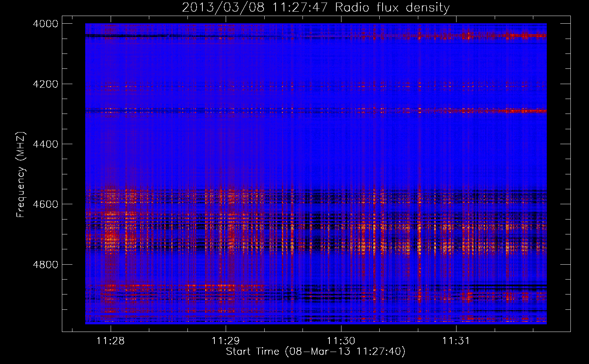Image resolution: width=589 pixels, height=364 pixels.
Task: Click the 11:30 time axis label
Action: 341,341
